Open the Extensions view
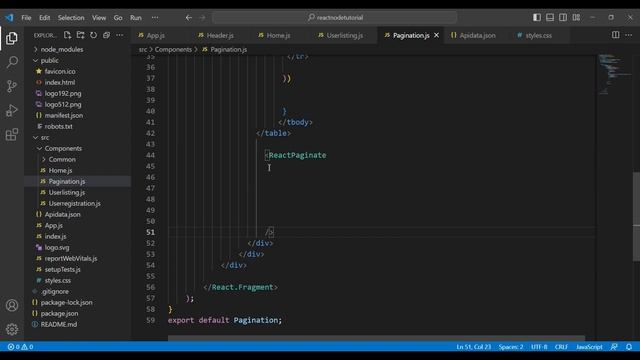 coord(12,134)
